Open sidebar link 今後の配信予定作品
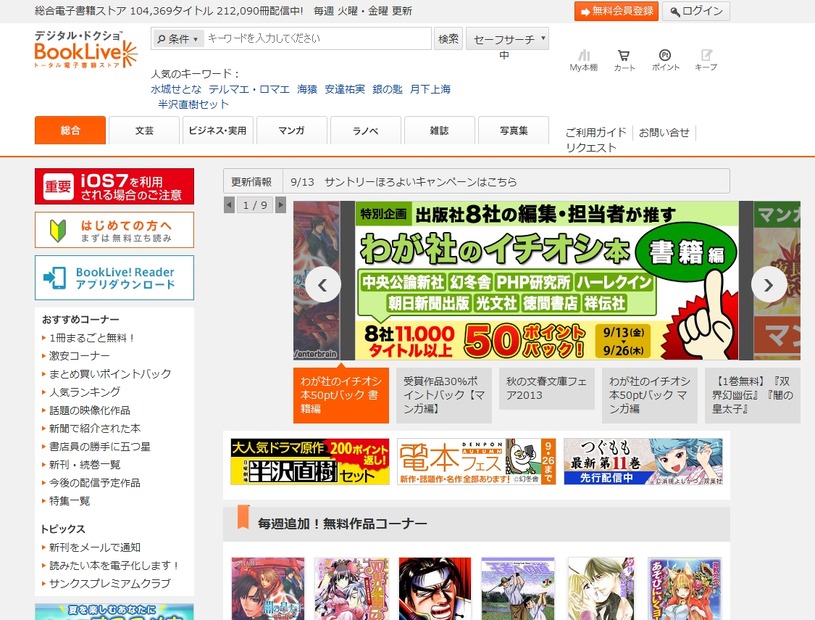 pos(95,483)
